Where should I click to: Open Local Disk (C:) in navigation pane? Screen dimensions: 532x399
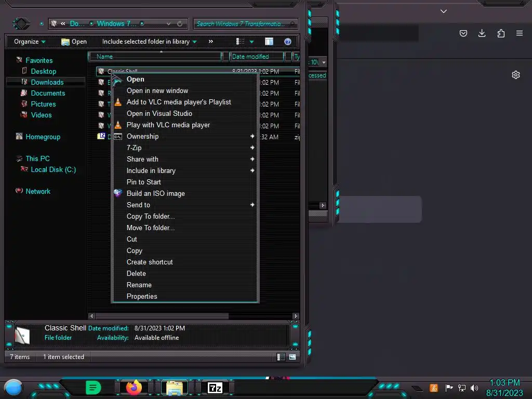[54, 169]
